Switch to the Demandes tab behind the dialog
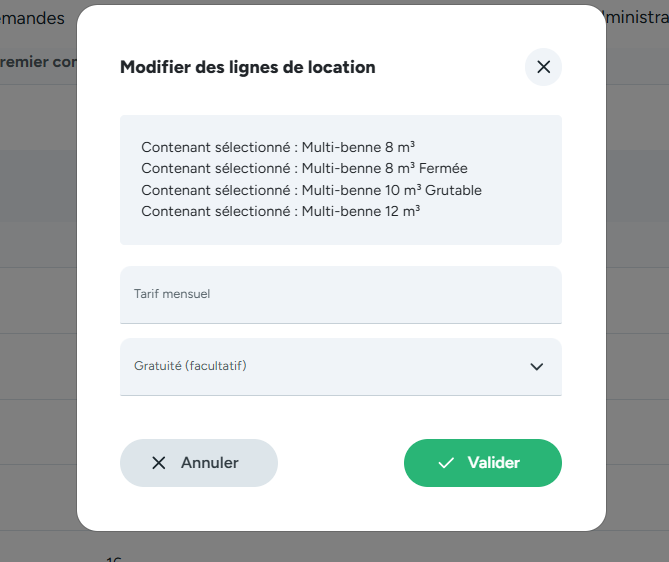Screen dimensions: 669x562 coord(32,18)
